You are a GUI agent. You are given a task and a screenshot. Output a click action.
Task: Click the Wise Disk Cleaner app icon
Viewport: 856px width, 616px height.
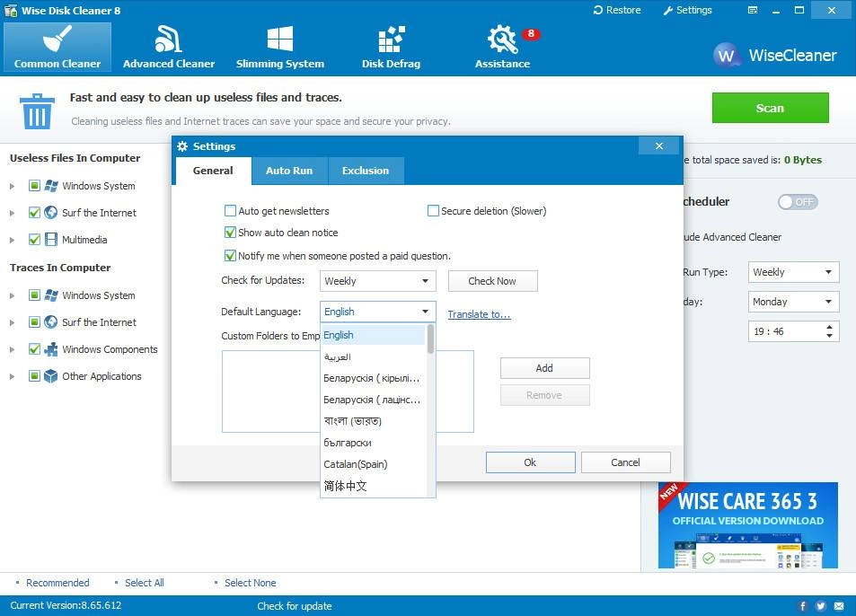tap(11, 11)
